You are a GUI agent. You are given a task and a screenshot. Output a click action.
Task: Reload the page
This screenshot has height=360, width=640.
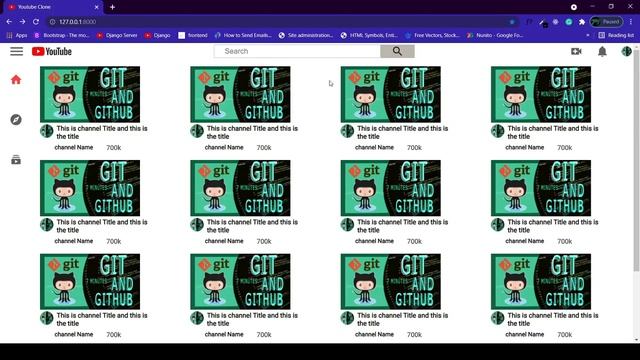coord(36,22)
